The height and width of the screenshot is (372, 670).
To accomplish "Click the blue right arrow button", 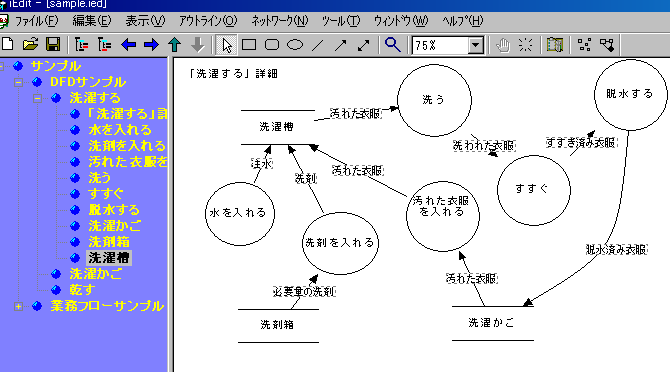I will [x=151, y=44].
